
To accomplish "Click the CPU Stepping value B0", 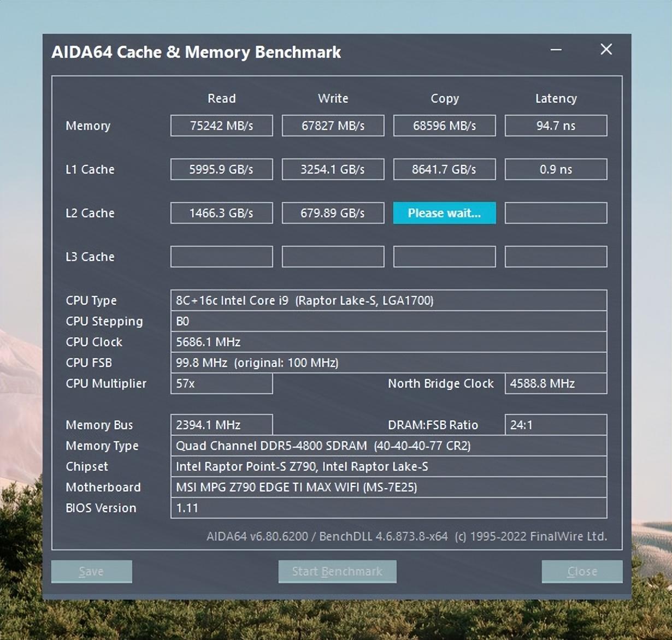I will pos(388,321).
